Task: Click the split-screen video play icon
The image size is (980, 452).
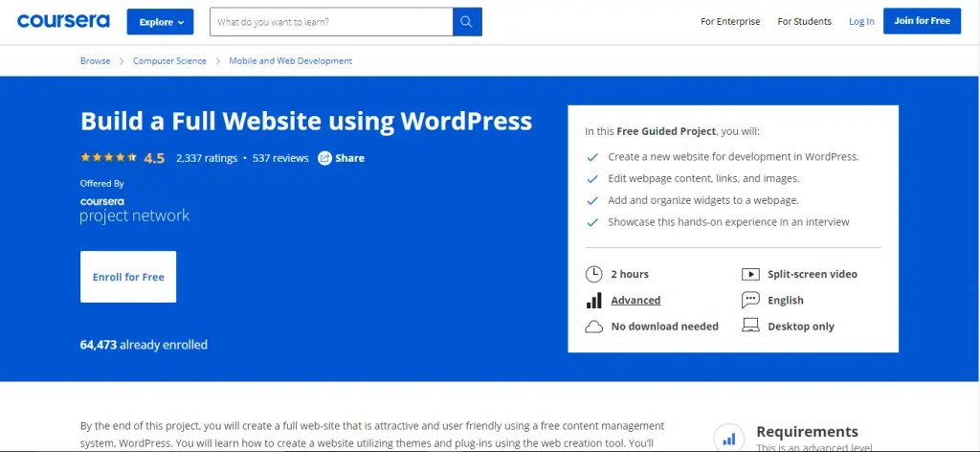Action: pos(750,274)
